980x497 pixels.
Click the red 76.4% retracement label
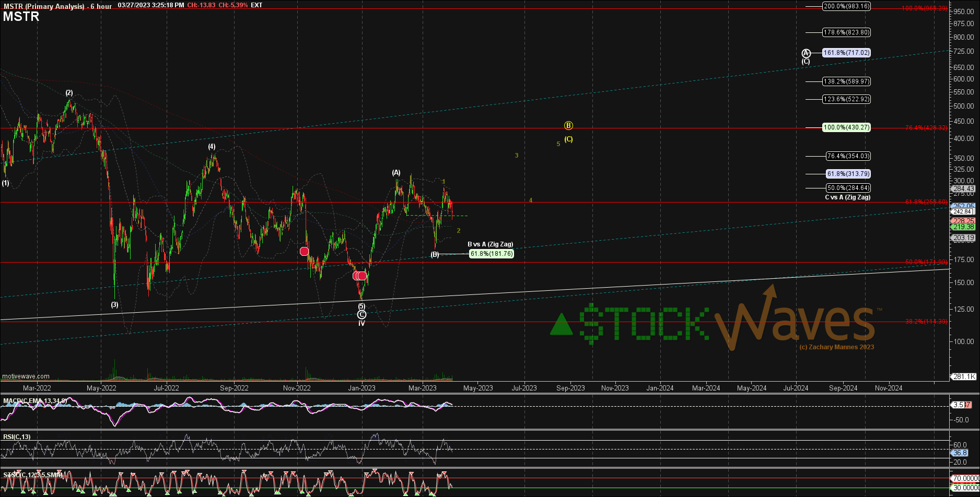(926, 128)
